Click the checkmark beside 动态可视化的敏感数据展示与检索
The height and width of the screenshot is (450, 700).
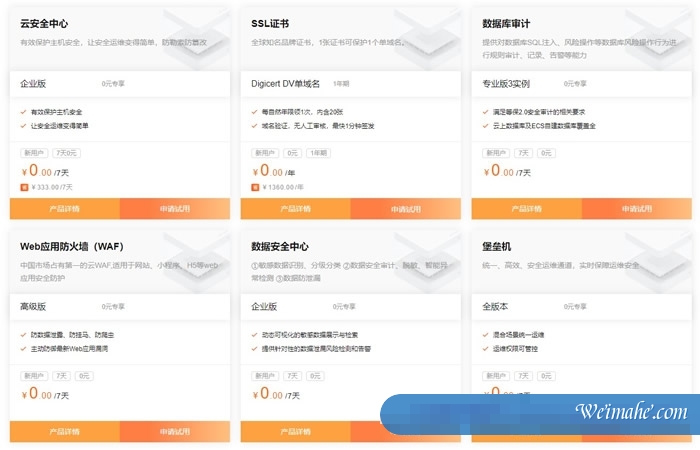tap(255, 334)
